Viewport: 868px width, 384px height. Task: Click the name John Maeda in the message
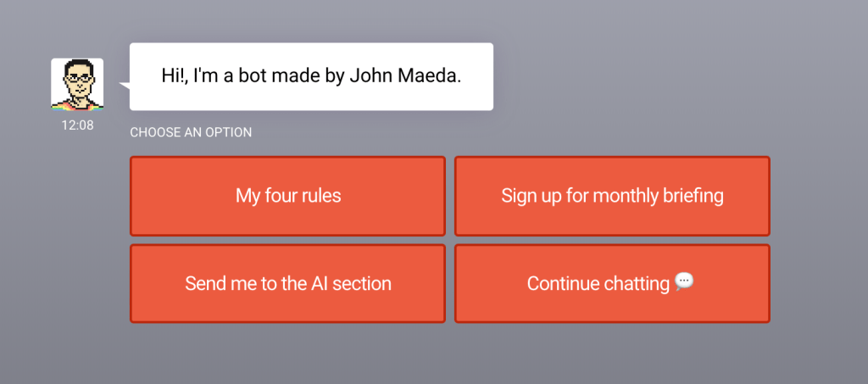coord(417,76)
